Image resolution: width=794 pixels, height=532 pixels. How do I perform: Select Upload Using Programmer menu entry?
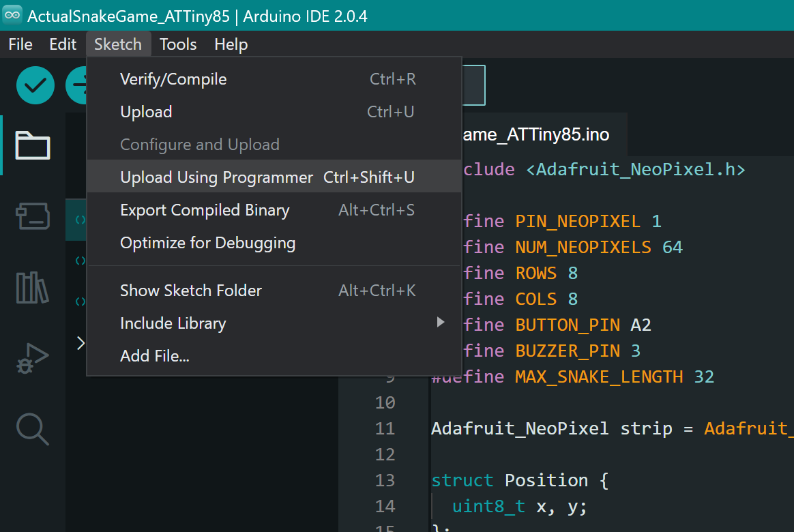click(x=274, y=177)
